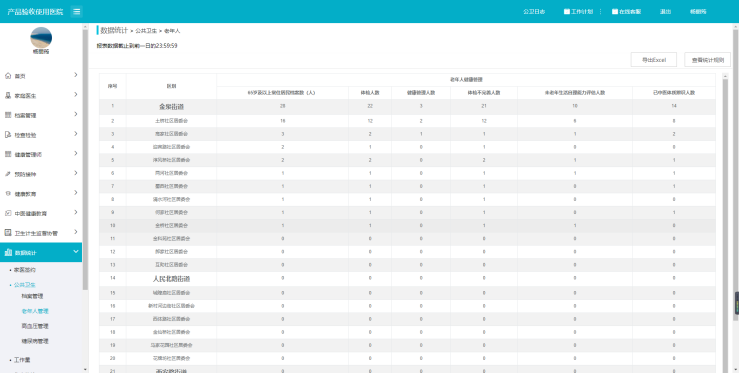Open the 工作计划 header link text
740x374 pixels.
tap(582, 12)
